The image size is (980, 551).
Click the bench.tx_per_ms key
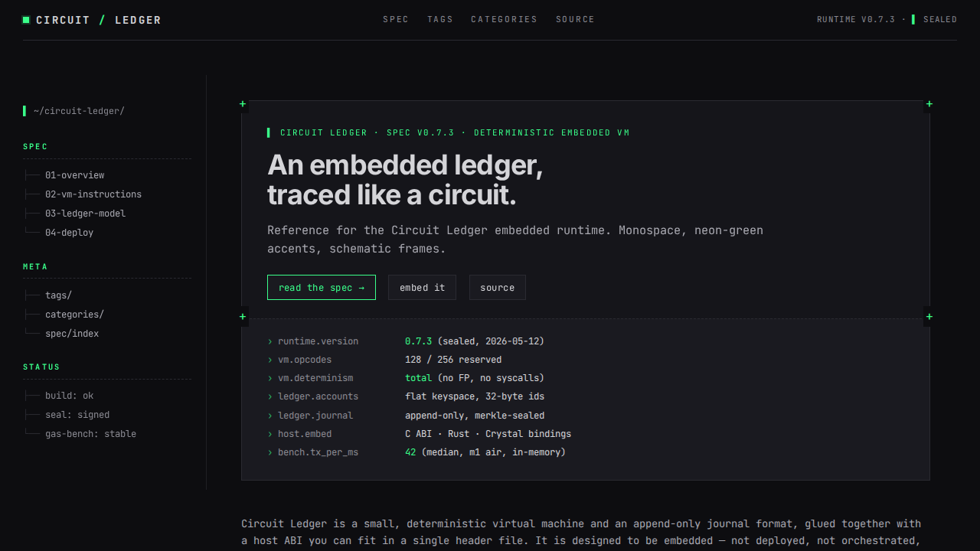[318, 452]
